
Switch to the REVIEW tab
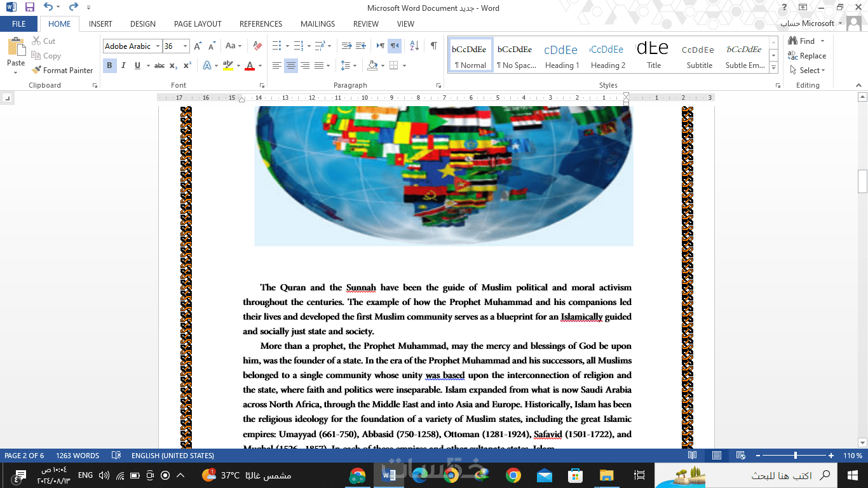coord(366,24)
